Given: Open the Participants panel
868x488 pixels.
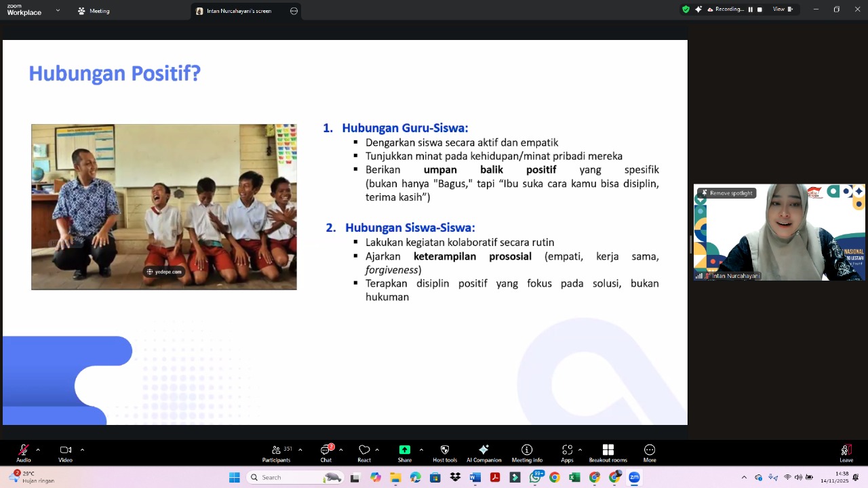Looking at the screenshot, I should point(277,451).
